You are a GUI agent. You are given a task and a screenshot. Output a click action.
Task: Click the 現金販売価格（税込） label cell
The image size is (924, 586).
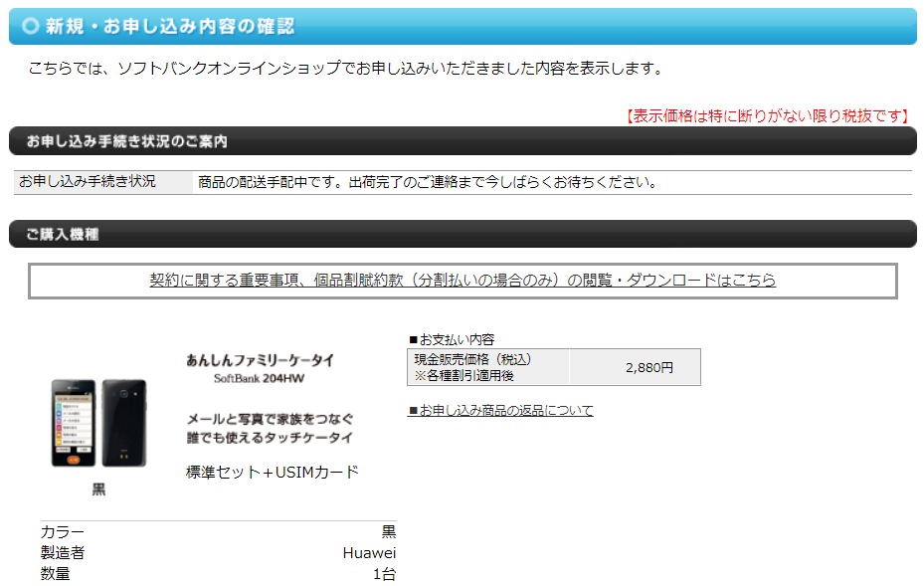(488, 367)
